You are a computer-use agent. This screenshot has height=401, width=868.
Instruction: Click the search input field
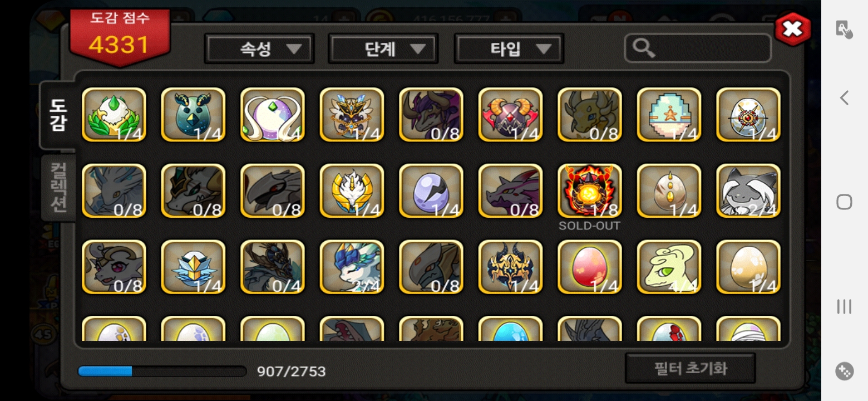pyautogui.click(x=698, y=49)
